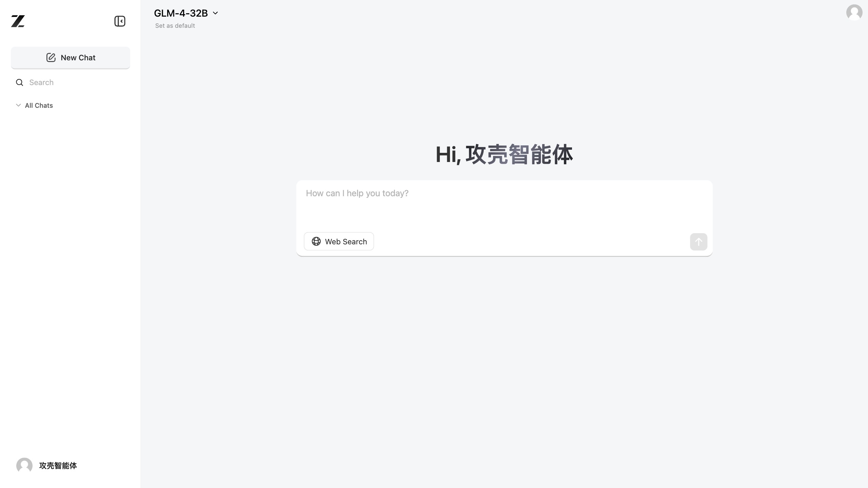Image resolution: width=868 pixels, height=488 pixels.
Task: Click the profile avatar next to 攻壳智能体
Action: [24, 466]
